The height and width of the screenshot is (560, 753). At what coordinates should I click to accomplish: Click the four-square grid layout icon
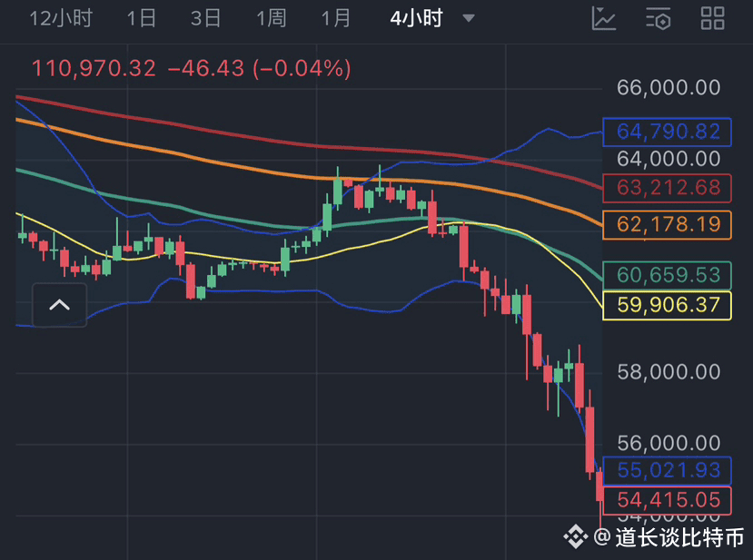pyautogui.click(x=713, y=18)
